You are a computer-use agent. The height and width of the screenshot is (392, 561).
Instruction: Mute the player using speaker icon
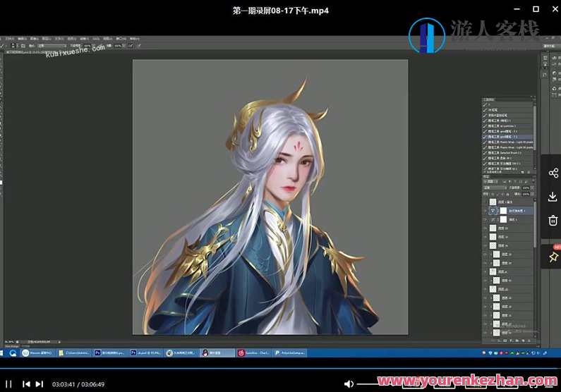pos(349,384)
